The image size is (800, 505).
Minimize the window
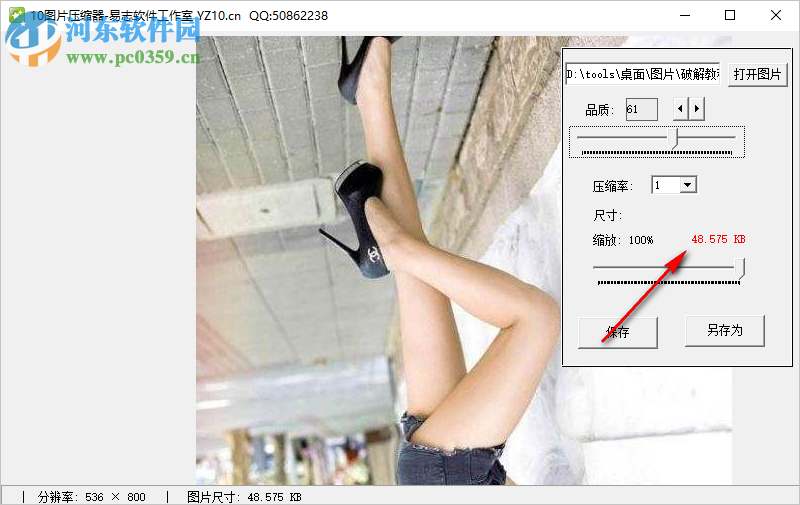pos(685,15)
